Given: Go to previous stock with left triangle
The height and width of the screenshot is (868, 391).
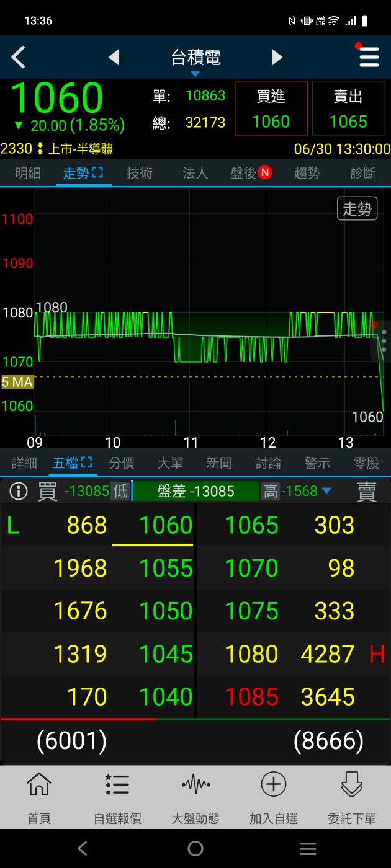Looking at the screenshot, I should pyautogui.click(x=114, y=58).
